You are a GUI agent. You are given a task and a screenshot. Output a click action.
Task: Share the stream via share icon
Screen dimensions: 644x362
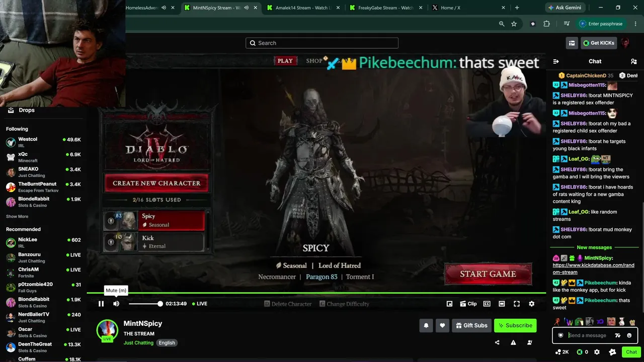pyautogui.click(x=497, y=343)
